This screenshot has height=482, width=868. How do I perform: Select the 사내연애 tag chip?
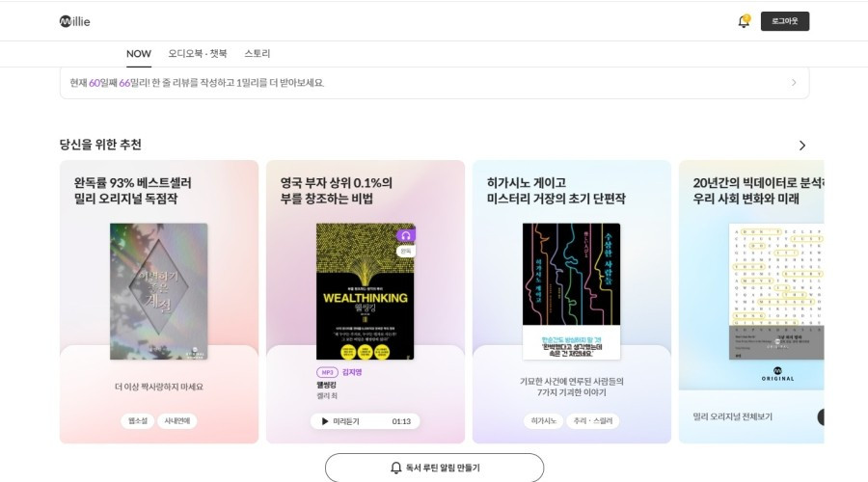pyautogui.click(x=177, y=421)
